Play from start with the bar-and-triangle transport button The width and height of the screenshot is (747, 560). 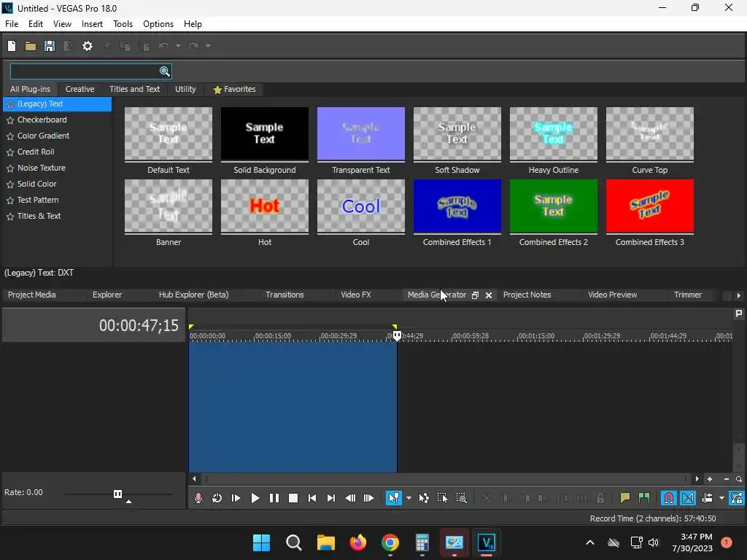click(x=236, y=498)
